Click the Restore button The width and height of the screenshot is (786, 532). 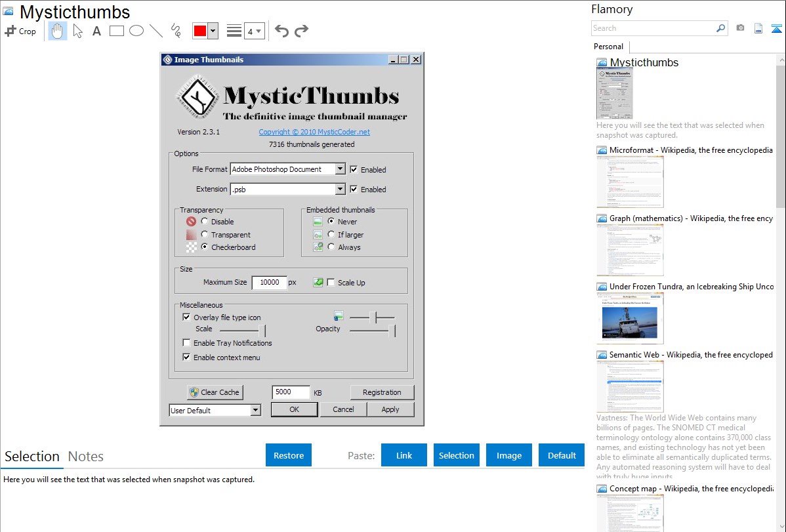click(x=289, y=455)
